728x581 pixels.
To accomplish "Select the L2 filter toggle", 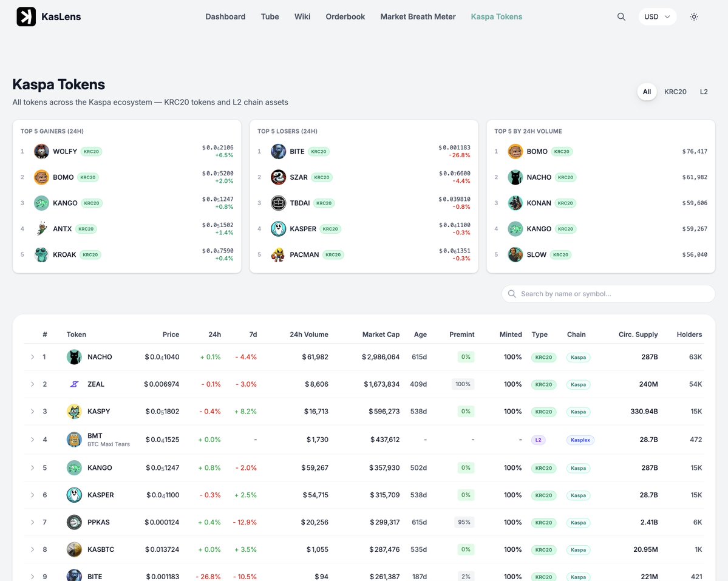I will 704,92.
